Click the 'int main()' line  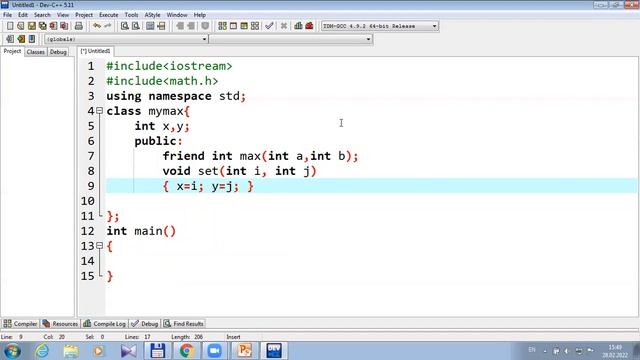coord(141,231)
